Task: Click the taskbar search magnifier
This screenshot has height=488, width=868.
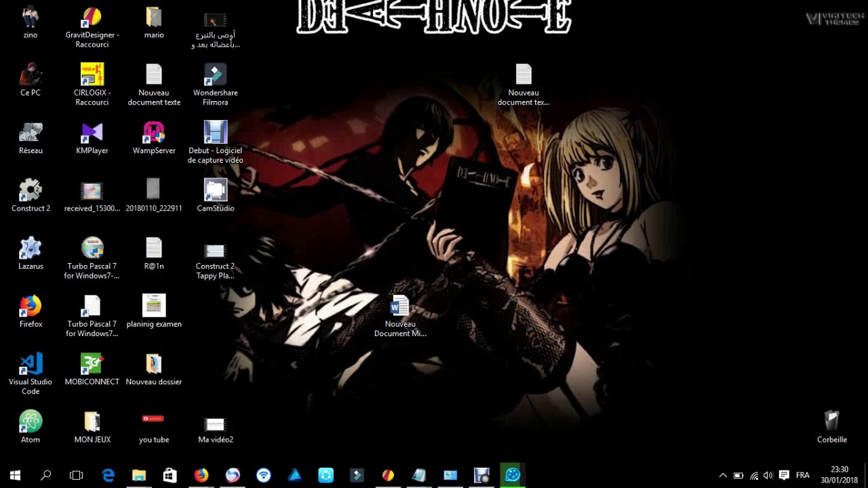Action: point(46,475)
